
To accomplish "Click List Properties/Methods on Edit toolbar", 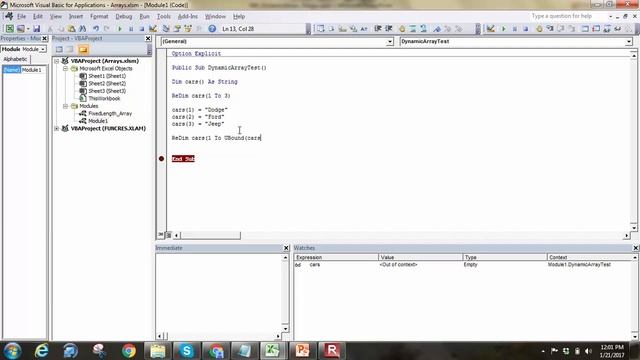I will tap(321, 29).
